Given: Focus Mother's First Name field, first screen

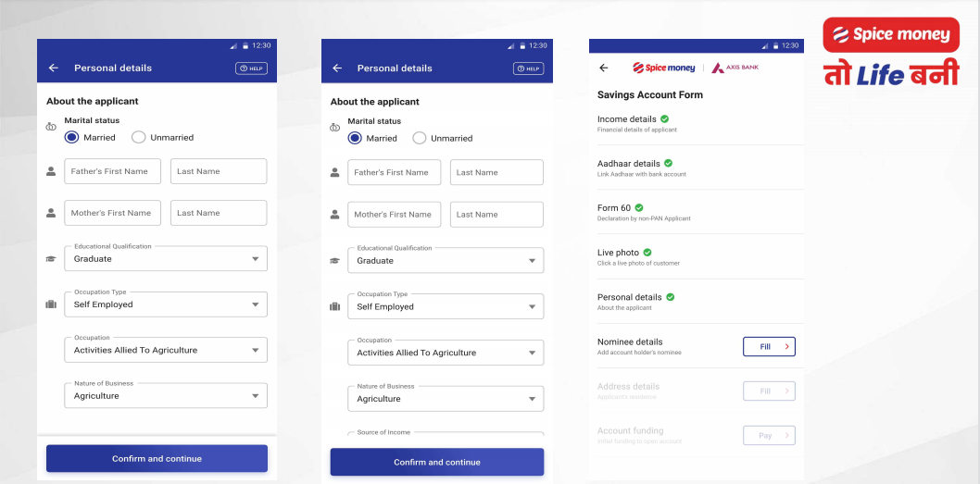Looking at the screenshot, I should pyautogui.click(x=112, y=213).
